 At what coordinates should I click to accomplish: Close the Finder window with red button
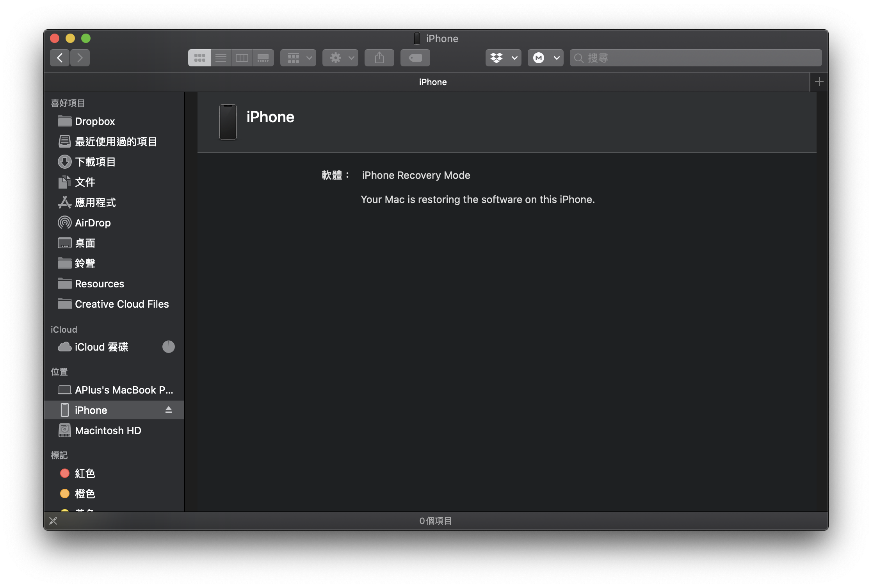tap(55, 38)
